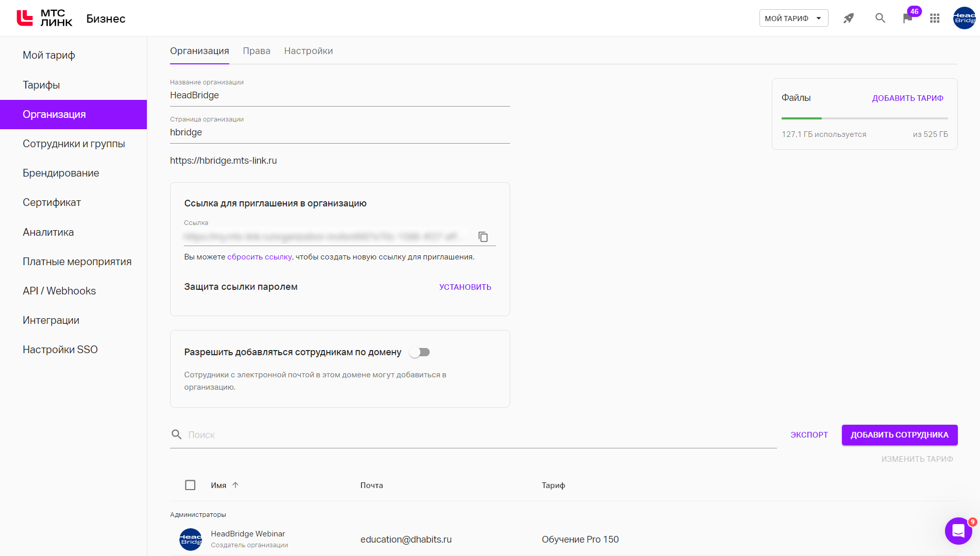980x556 pixels.
Task: Open Платные мероприятия section
Action: tap(73, 262)
